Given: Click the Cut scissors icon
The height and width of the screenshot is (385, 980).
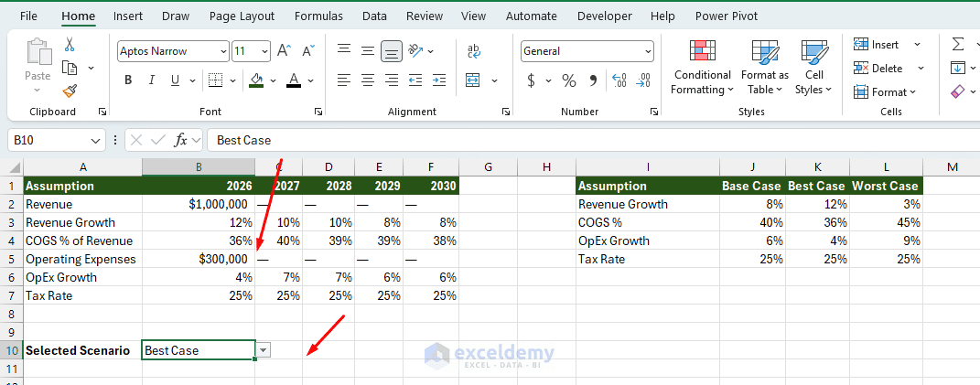Looking at the screenshot, I should point(70,45).
